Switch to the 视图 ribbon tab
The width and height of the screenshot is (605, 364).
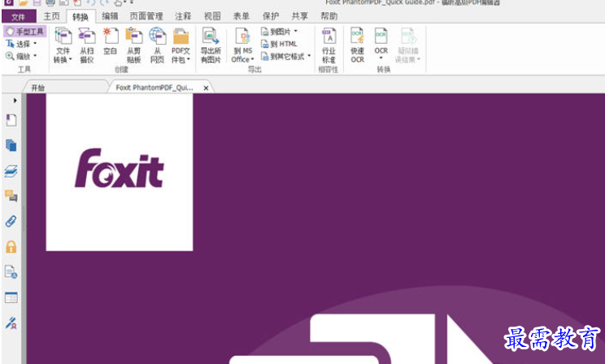(212, 16)
